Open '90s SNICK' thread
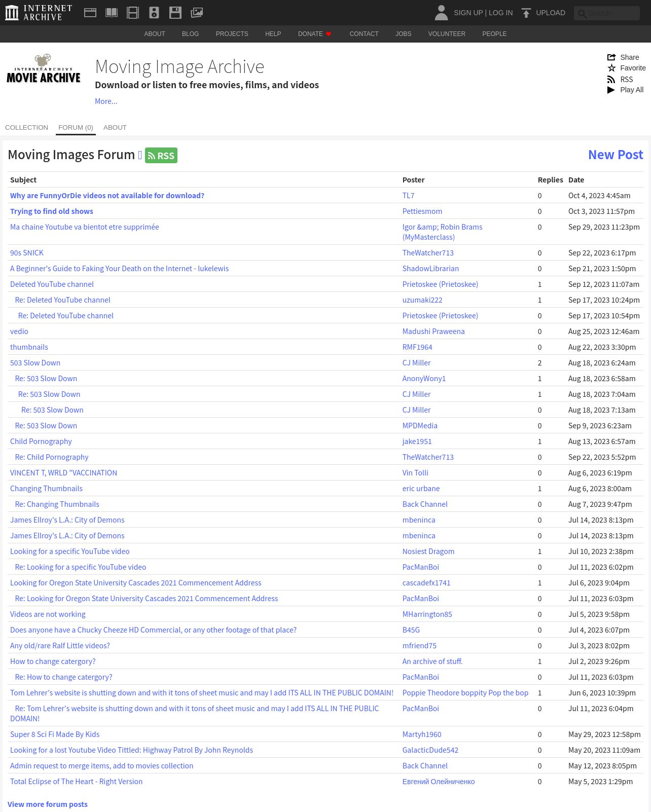The height and width of the screenshot is (812, 651). tap(27, 253)
